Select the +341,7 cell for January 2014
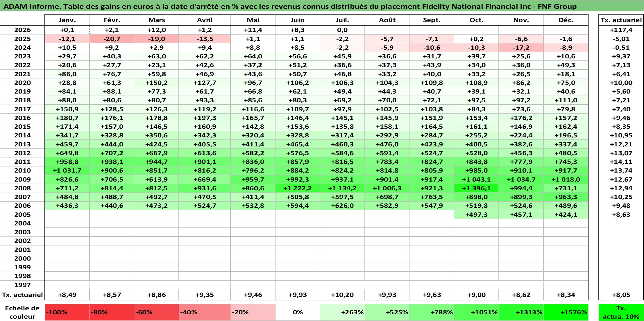 (x=67, y=135)
